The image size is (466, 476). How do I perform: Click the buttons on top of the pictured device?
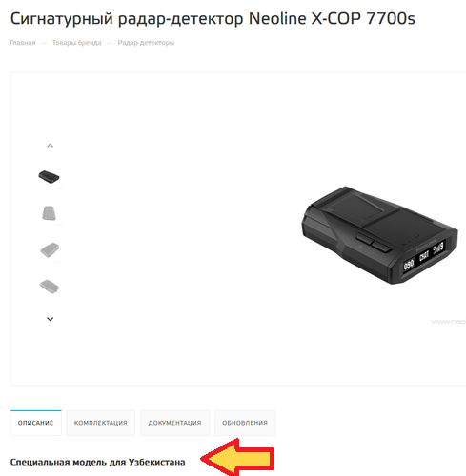coord(374,242)
